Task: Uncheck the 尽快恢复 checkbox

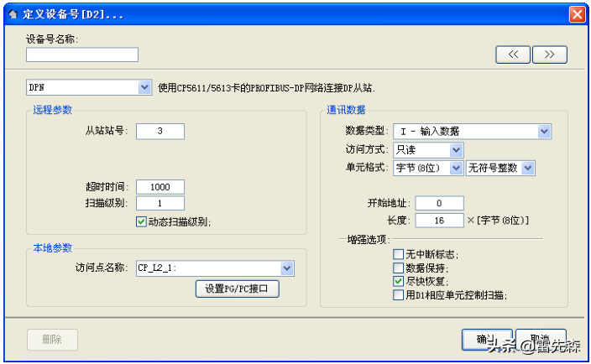Action: pyautogui.click(x=399, y=281)
